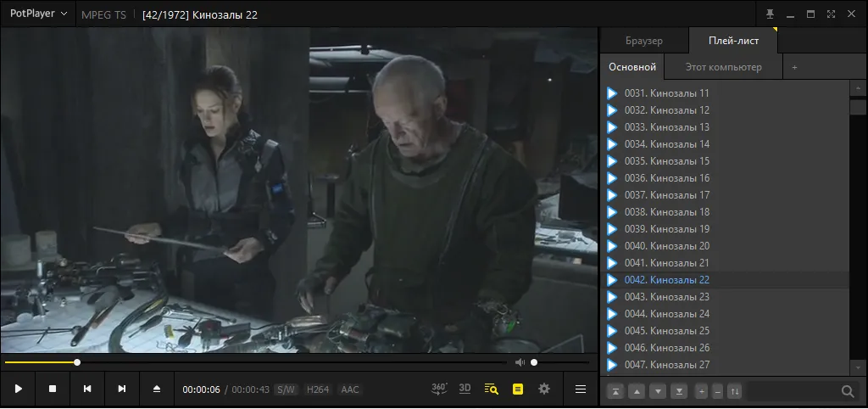Image resolution: width=868 pixels, height=409 pixels.
Task: Click the playlist scrollbar thumb
Action: (x=858, y=106)
